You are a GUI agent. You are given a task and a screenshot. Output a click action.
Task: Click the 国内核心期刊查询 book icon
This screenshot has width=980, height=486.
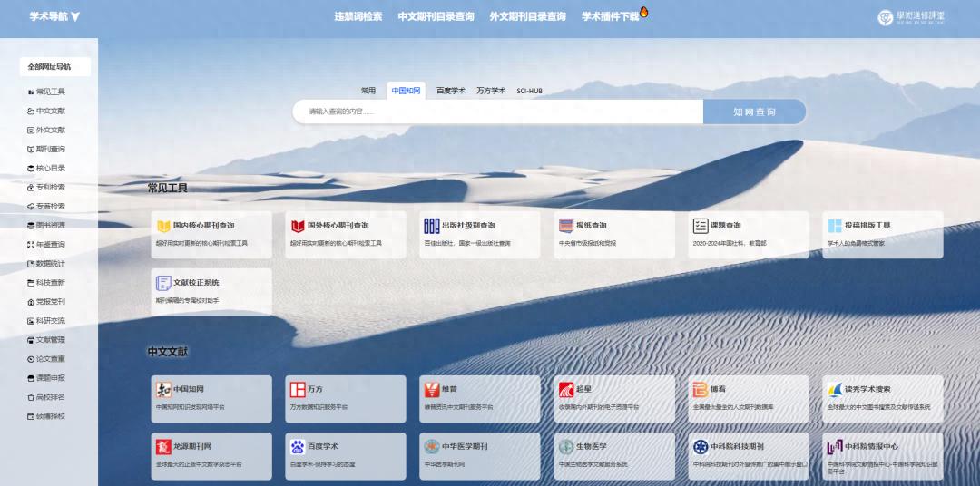click(163, 226)
